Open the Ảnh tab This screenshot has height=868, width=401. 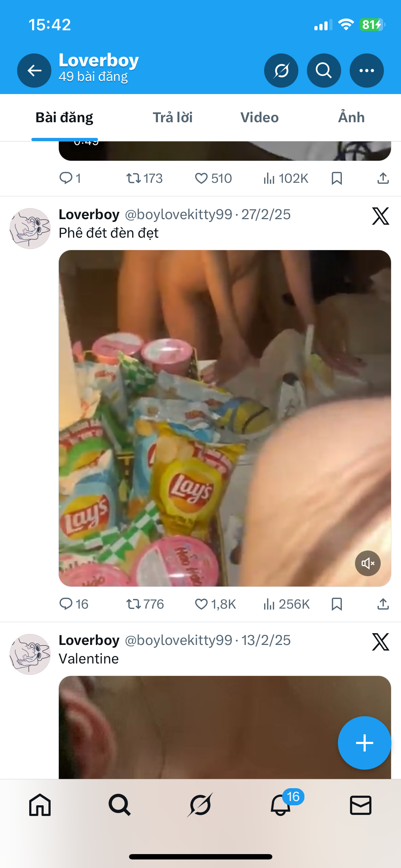351,118
